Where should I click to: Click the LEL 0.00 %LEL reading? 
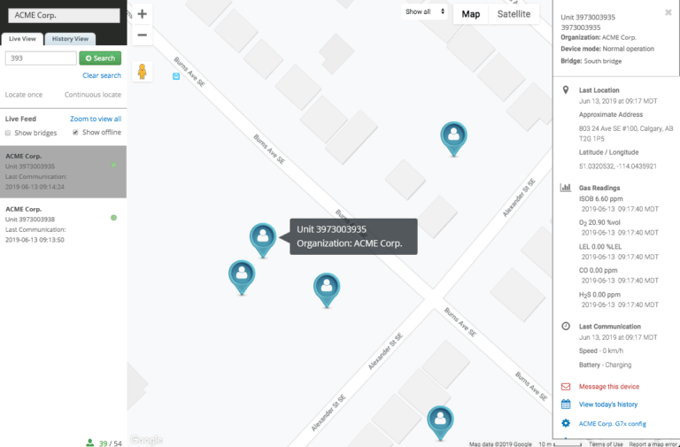click(600, 247)
